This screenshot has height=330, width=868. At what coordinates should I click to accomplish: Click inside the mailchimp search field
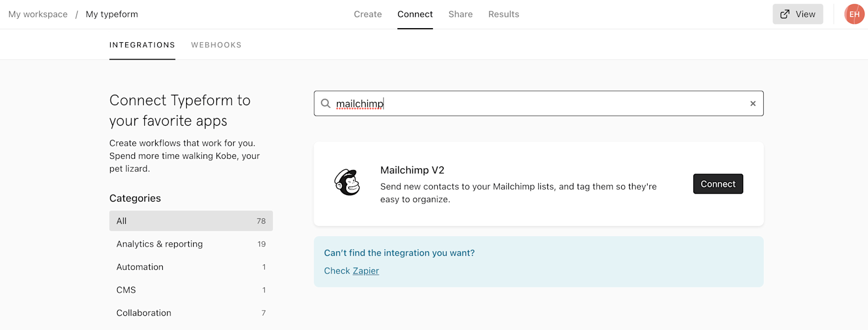pos(537,103)
